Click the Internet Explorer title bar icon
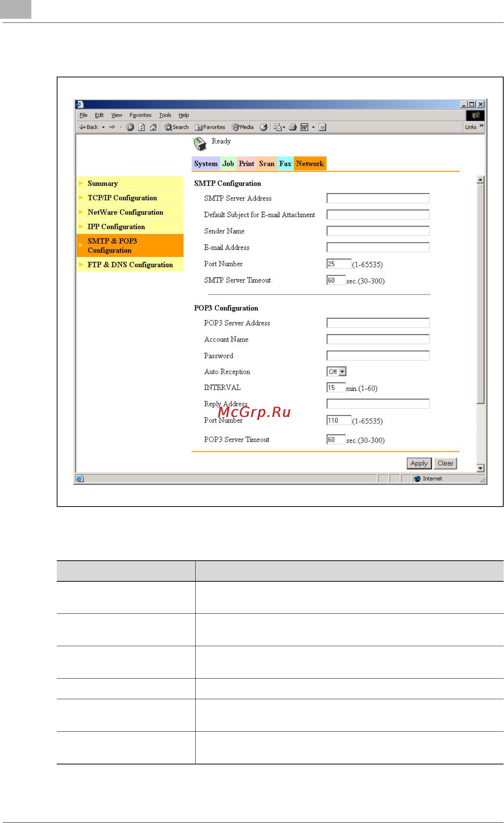This screenshot has width=504, height=823. tap(80, 104)
